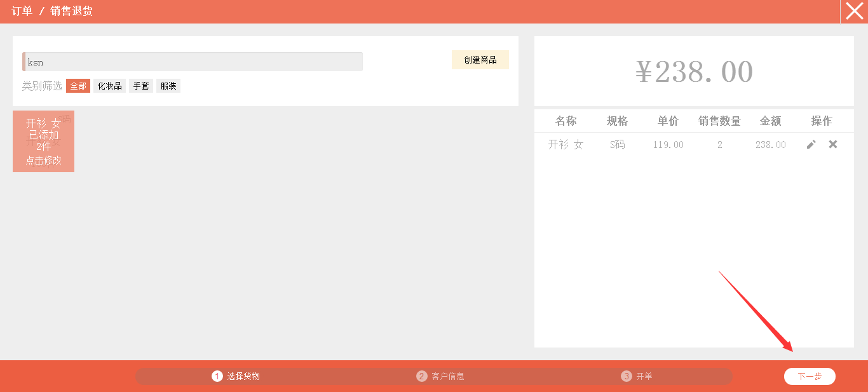Filter products by 服装 category
The image size is (868, 392).
pos(168,86)
